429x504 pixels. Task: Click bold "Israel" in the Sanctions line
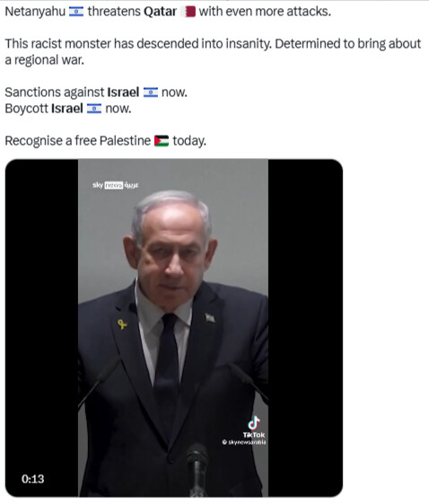pyautogui.click(x=123, y=93)
